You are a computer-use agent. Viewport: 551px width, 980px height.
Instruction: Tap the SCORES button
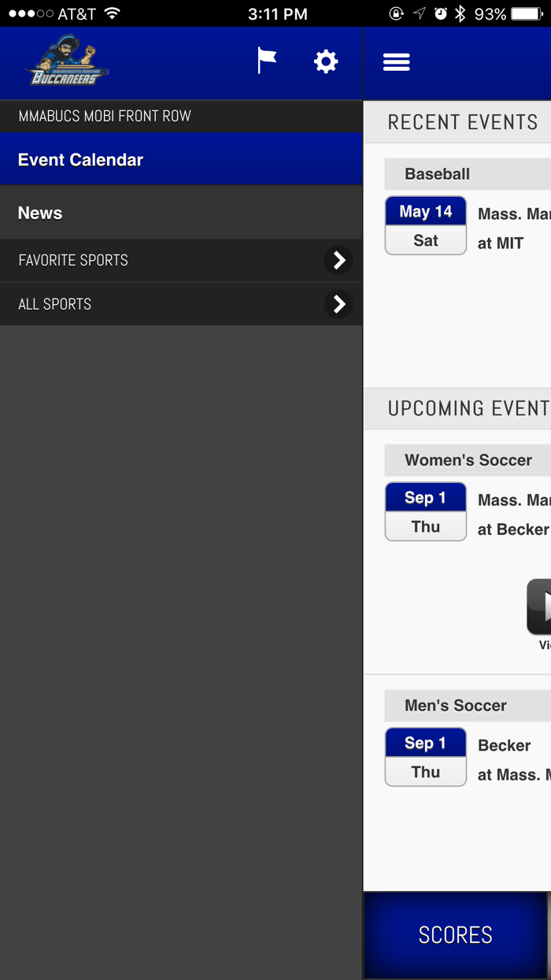pos(455,935)
